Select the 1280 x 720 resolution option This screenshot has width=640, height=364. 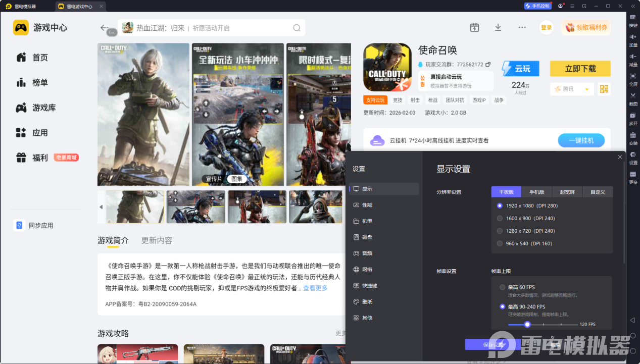[x=500, y=231]
